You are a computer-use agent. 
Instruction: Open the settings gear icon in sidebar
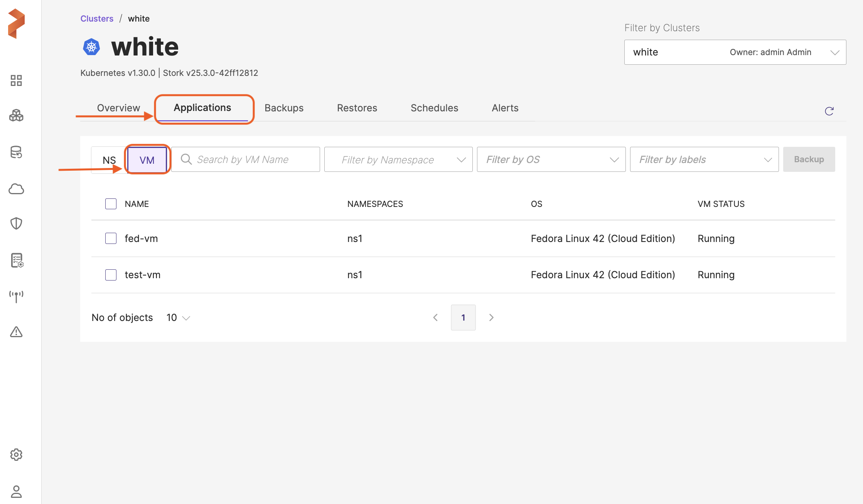(16, 455)
